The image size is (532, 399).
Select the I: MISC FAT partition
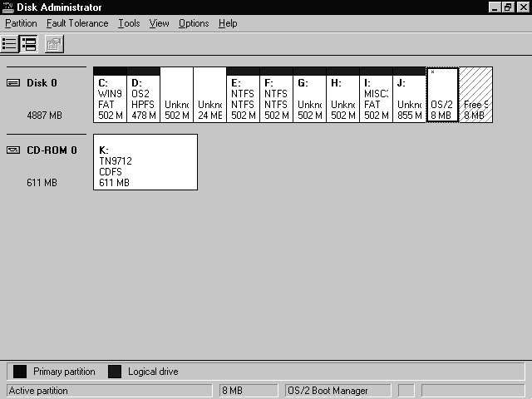376,98
